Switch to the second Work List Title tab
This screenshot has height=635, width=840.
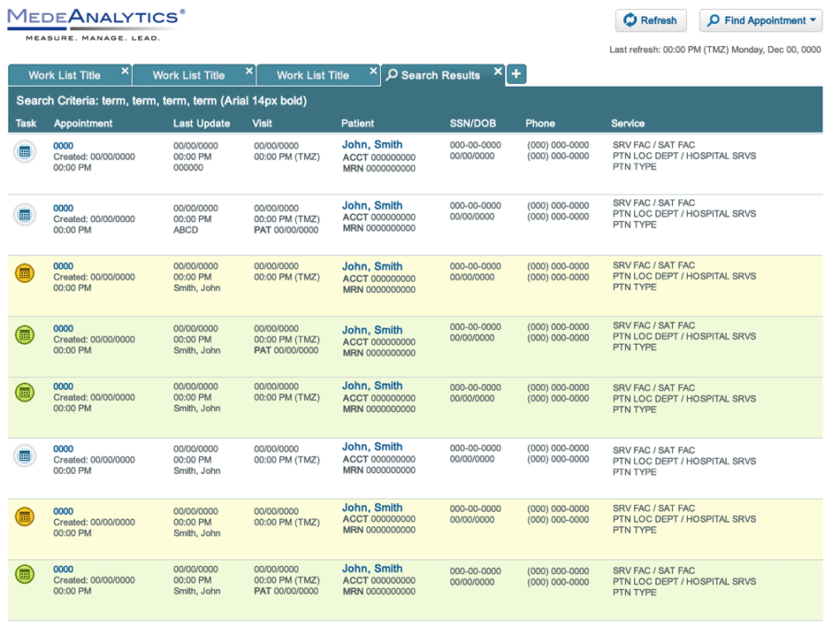click(x=188, y=76)
